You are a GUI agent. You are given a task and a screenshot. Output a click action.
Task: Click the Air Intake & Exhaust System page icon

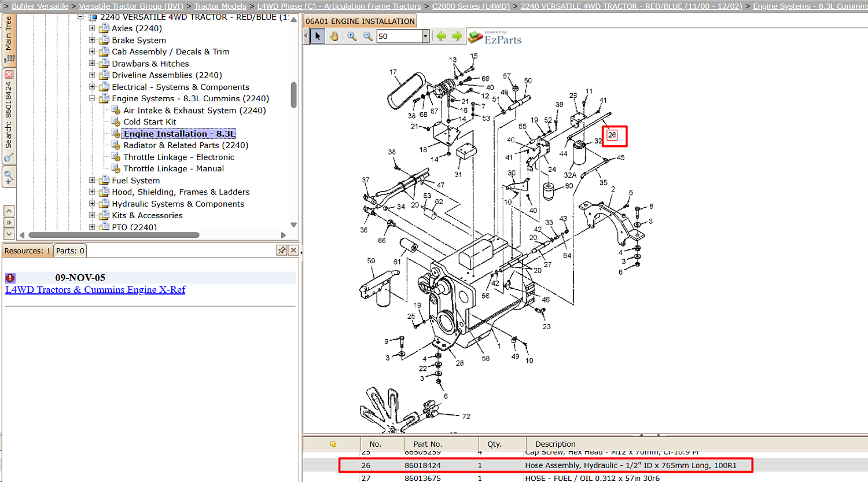tap(116, 111)
